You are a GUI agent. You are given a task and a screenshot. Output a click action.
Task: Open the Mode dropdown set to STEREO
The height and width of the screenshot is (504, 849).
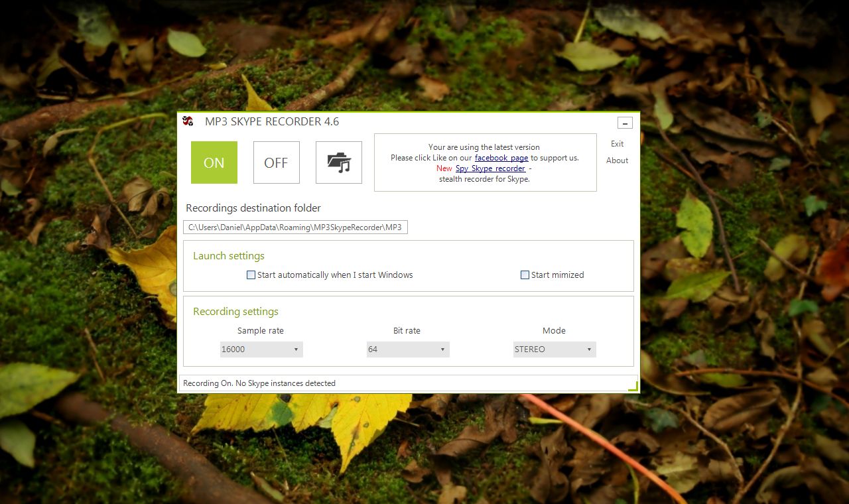555,349
